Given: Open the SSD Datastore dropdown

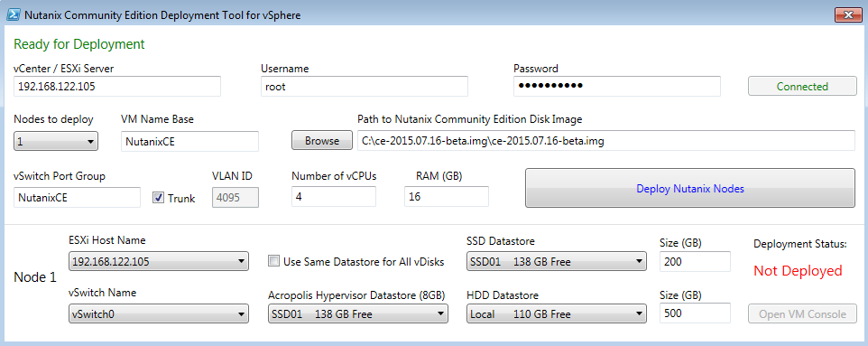Looking at the screenshot, I should point(557,261).
